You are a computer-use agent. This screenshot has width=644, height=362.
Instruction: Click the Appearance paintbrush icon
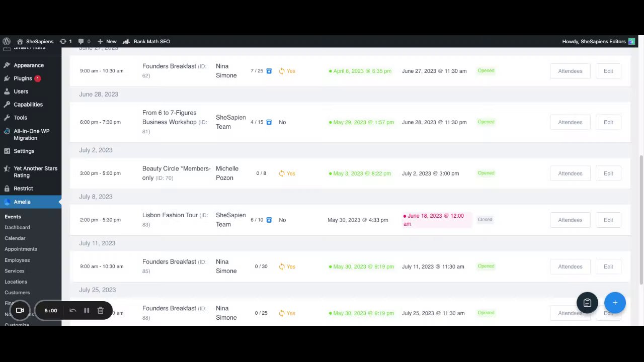click(x=7, y=65)
